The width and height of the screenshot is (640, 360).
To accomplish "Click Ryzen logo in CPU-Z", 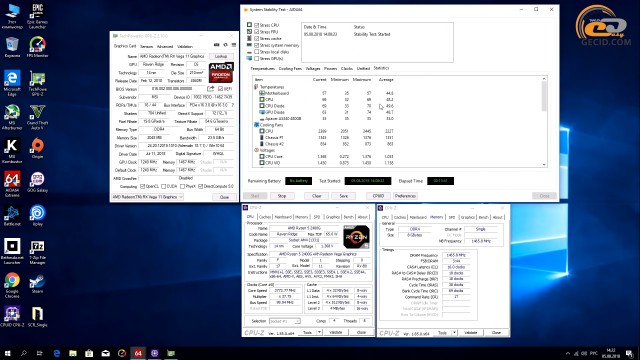I will click(356, 237).
